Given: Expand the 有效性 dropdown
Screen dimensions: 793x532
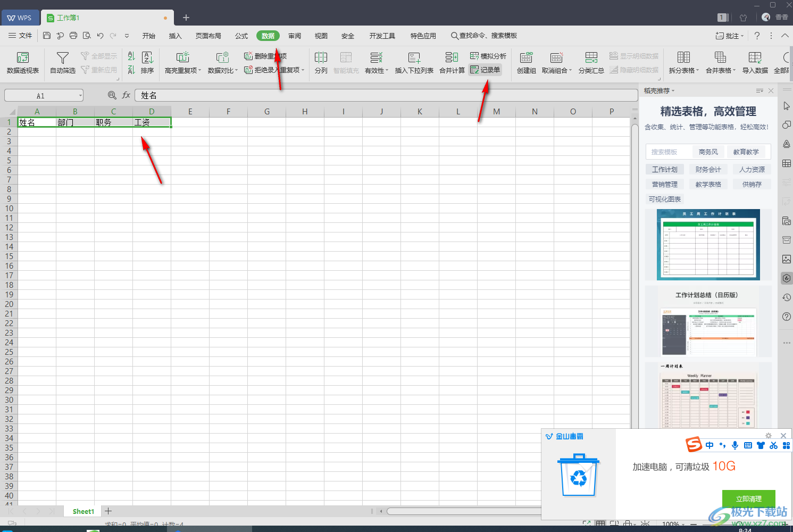Looking at the screenshot, I should tap(387, 70).
